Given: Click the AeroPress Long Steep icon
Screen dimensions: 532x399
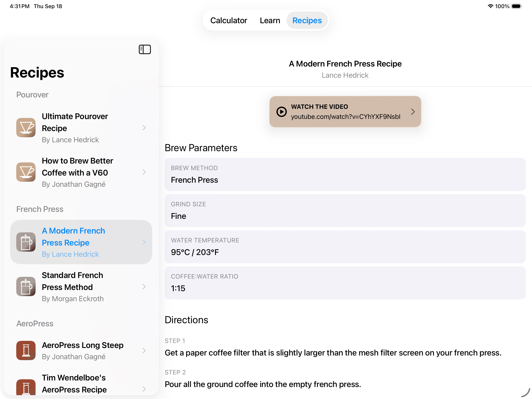Looking at the screenshot, I should click(26, 350).
